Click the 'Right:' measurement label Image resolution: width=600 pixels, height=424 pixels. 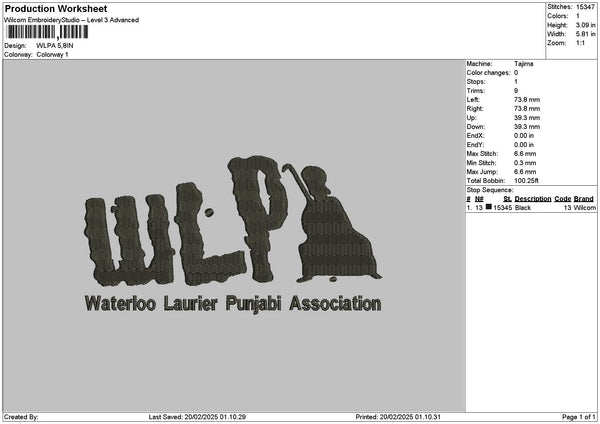pos(475,109)
